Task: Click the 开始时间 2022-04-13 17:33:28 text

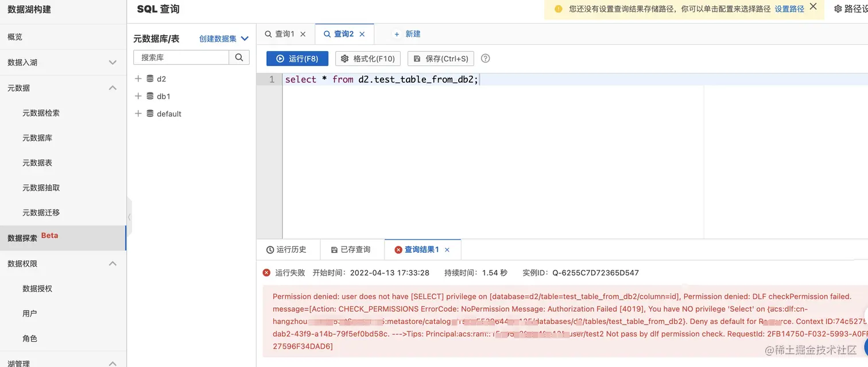Action: click(x=371, y=273)
